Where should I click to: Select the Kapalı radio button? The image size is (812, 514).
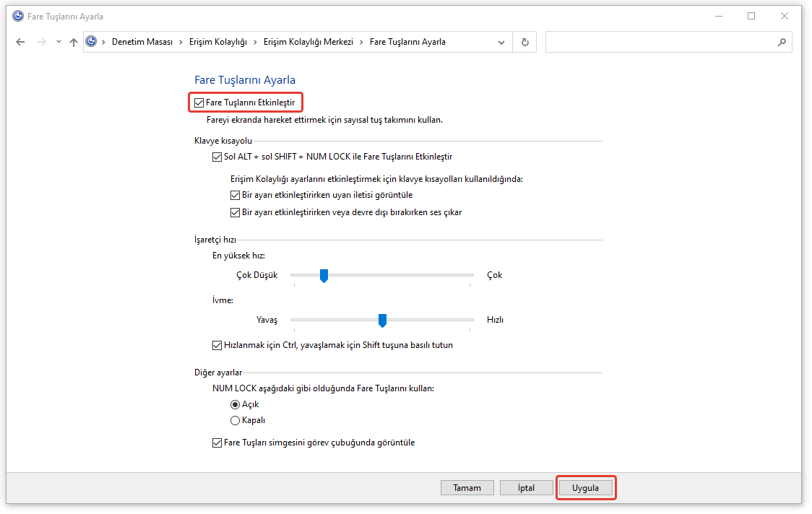point(235,420)
